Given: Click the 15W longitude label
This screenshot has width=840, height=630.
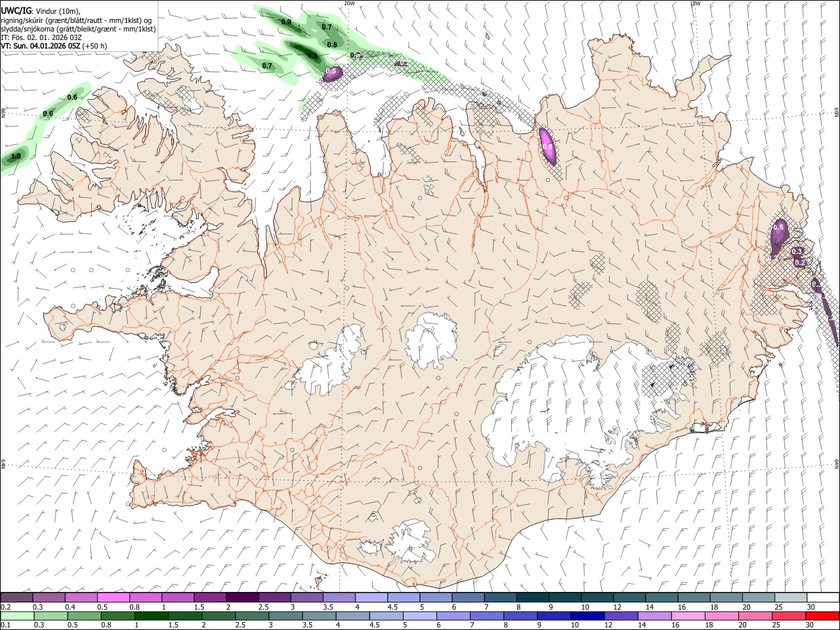Looking at the screenshot, I should 694,3.
